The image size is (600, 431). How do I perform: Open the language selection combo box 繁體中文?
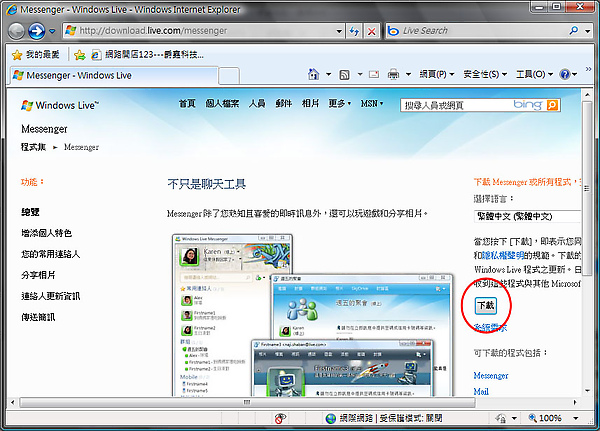pyautogui.click(x=527, y=216)
